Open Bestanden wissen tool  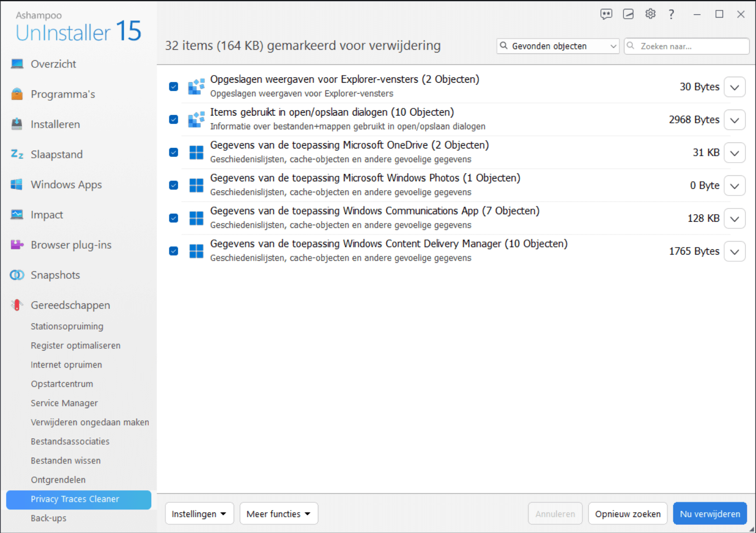(66, 461)
